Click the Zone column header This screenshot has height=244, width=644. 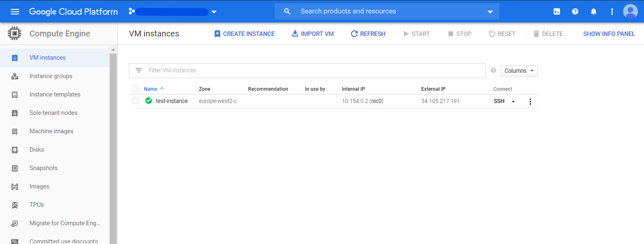click(205, 89)
